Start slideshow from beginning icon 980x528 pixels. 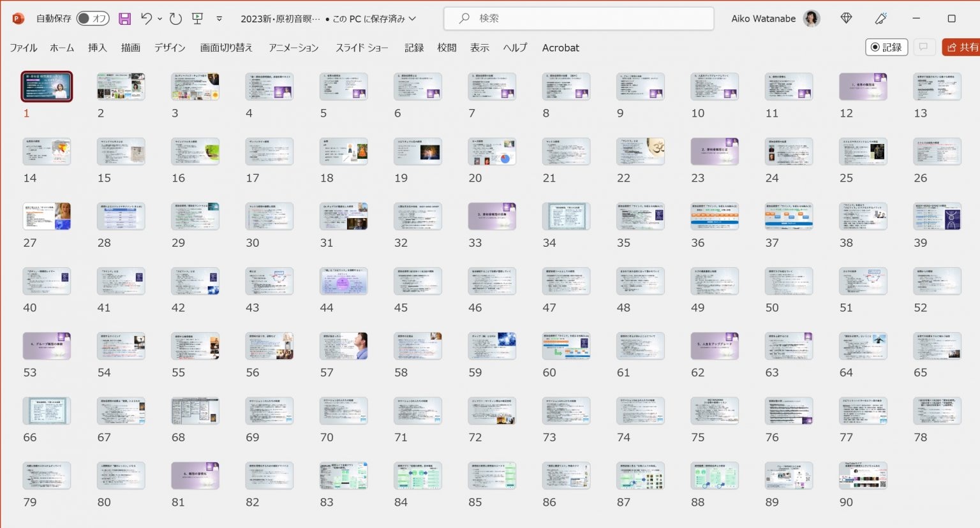198,18
